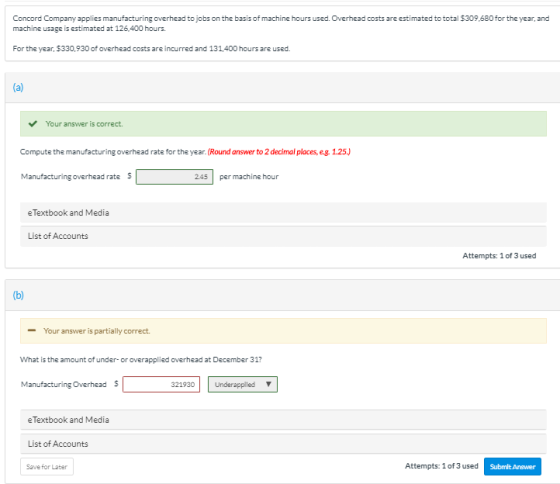Click the manufacturing overhead rate field
Screen dimensions: 560x484
click(x=175, y=177)
